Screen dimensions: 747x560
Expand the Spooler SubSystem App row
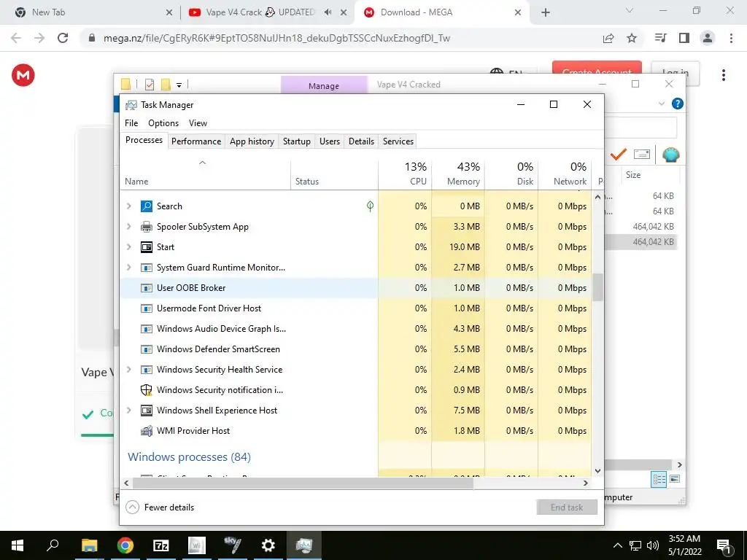click(128, 227)
